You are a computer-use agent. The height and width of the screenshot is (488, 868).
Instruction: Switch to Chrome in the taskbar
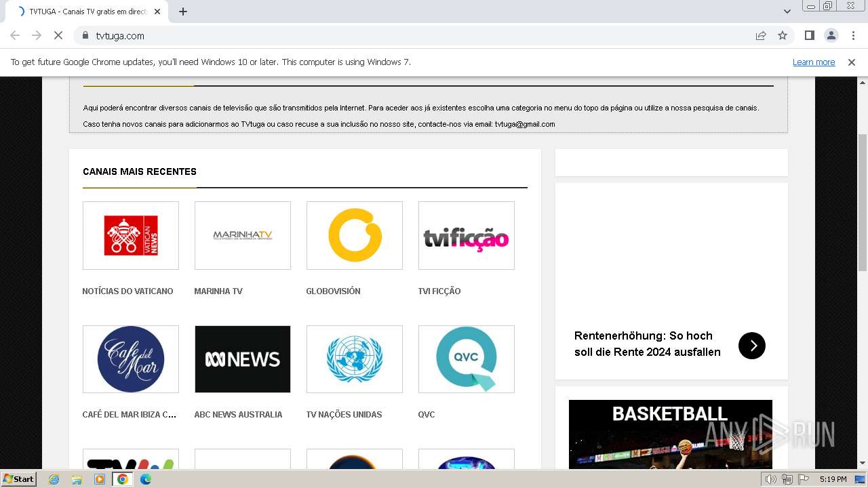pos(123,479)
